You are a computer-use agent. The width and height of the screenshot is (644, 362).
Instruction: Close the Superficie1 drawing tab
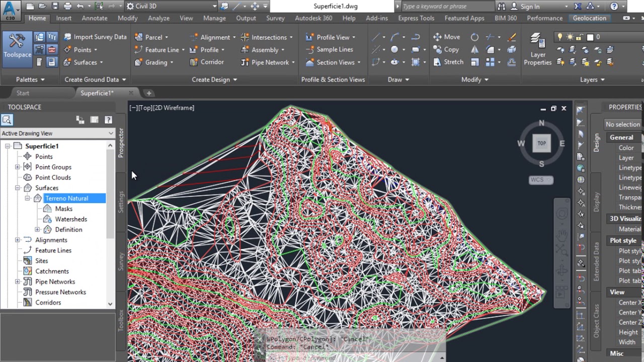(x=131, y=93)
